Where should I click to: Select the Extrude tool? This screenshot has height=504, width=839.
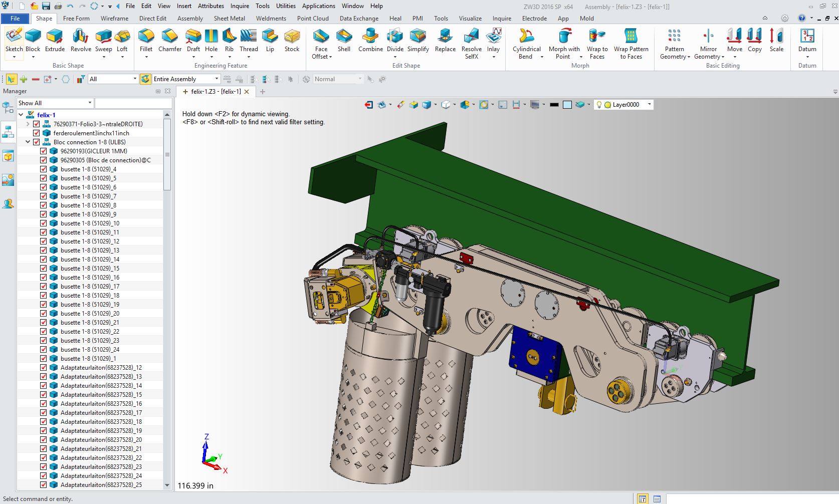pos(55,40)
